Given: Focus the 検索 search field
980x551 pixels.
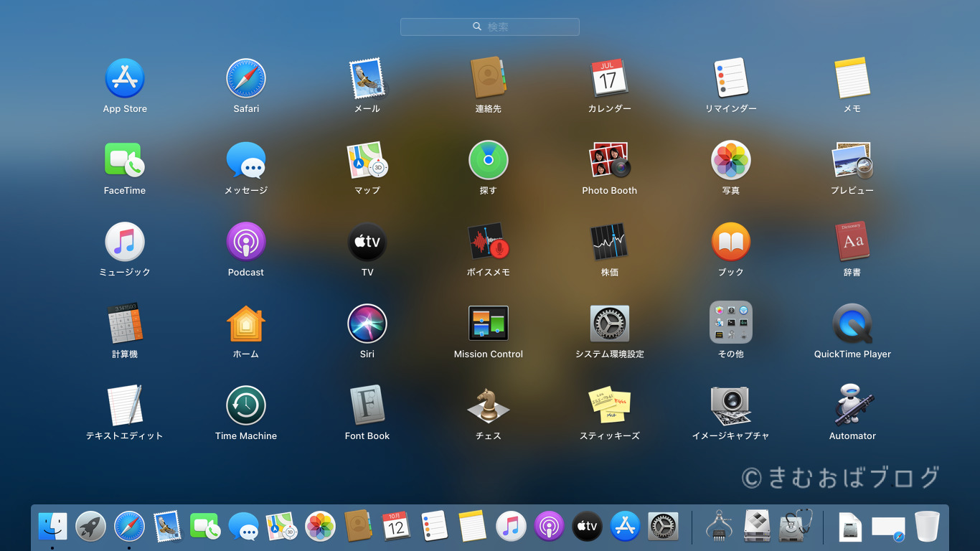Looking at the screenshot, I should pos(490,27).
